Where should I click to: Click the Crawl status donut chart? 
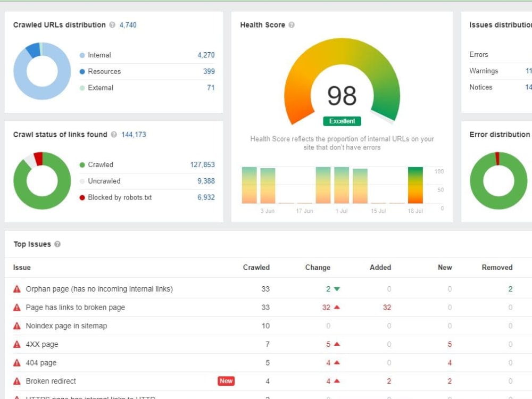point(42,180)
